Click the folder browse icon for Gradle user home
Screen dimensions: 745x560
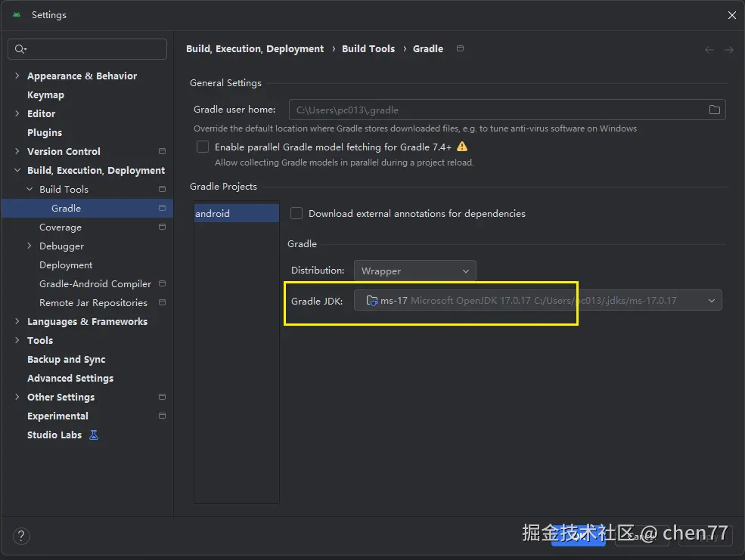pos(714,110)
